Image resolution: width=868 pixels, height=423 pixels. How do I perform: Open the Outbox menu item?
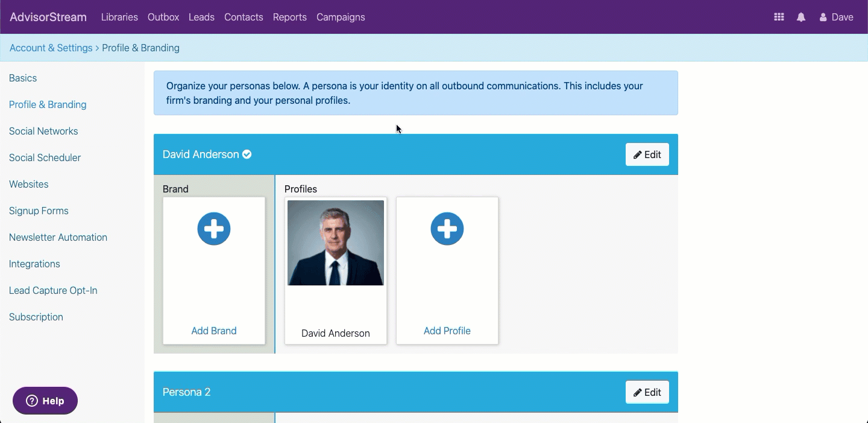(163, 17)
